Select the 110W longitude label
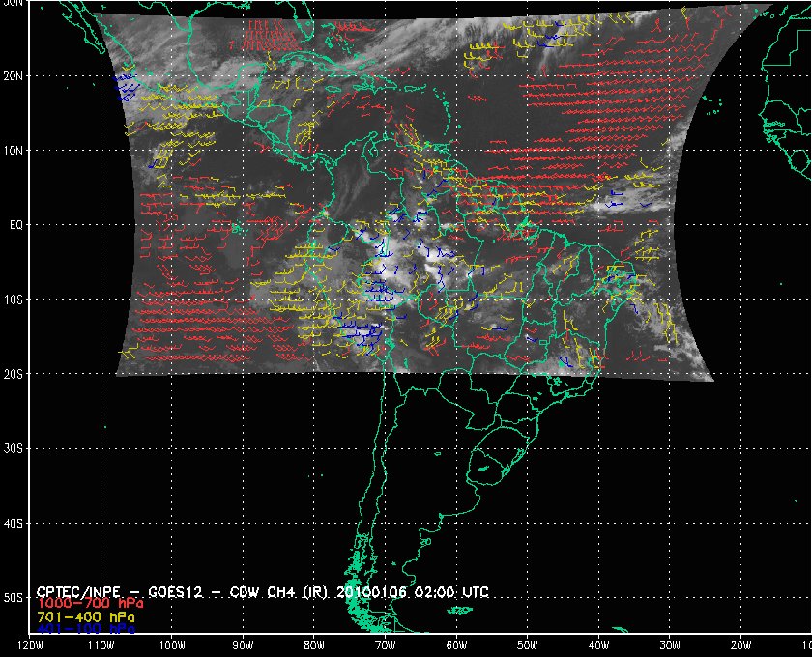The image size is (812, 657). 101,645
